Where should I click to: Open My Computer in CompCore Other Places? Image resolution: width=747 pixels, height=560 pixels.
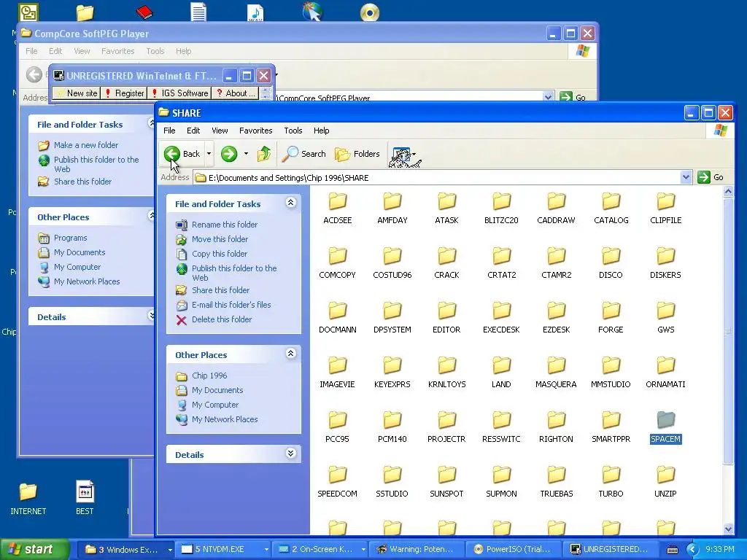[x=77, y=267]
